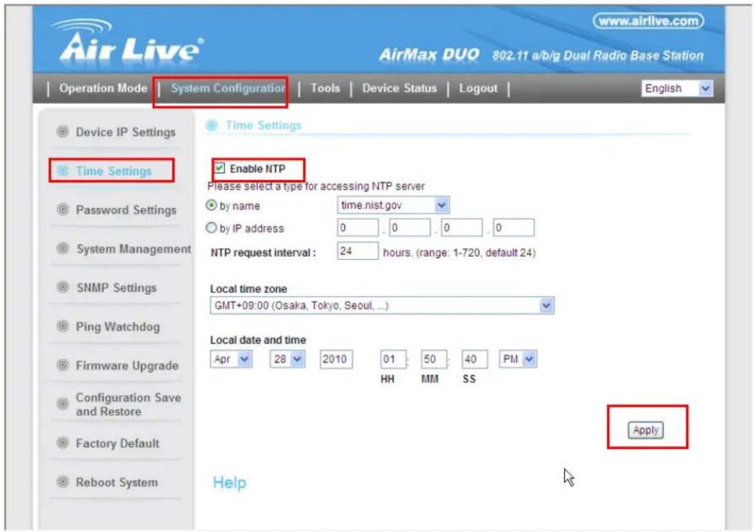Toggle the Enable NTP checkbox
756x532 pixels.
coord(219,169)
